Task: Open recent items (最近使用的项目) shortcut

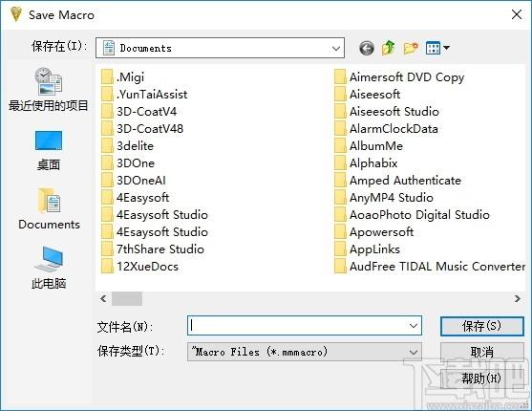Action: [49, 89]
